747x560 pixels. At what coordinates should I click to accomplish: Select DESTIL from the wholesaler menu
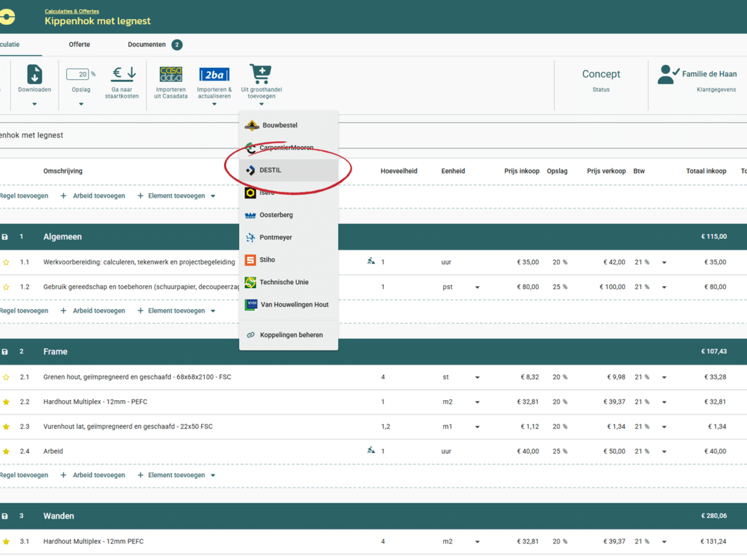pyautogui.click(x=271, y=169)
